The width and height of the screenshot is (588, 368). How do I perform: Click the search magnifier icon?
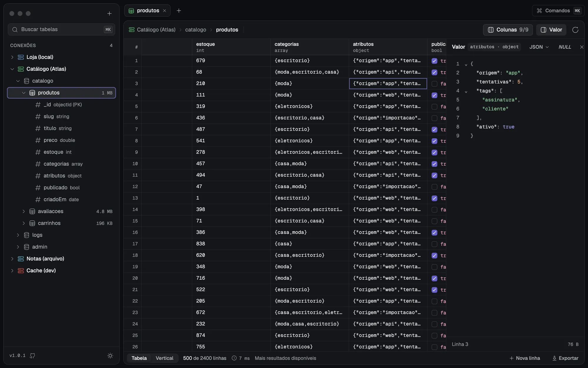pos(15,29)
